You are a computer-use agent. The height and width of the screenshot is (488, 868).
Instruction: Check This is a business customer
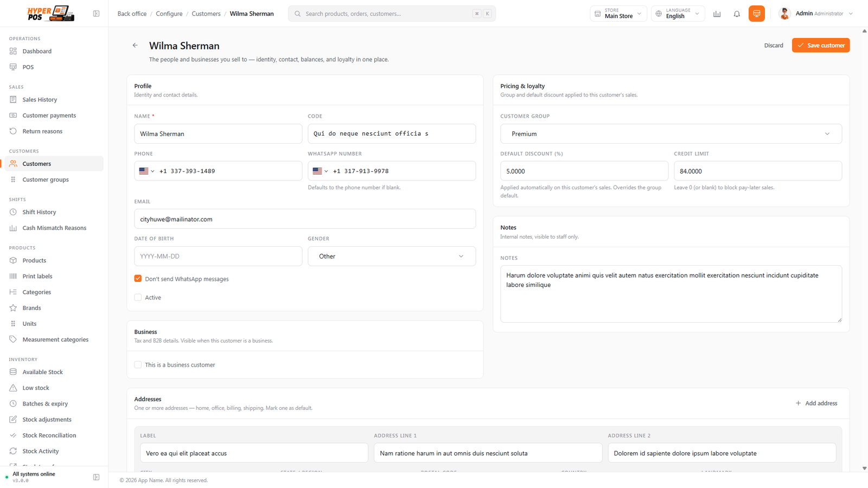pyautogui.click(x=138, y=365)
